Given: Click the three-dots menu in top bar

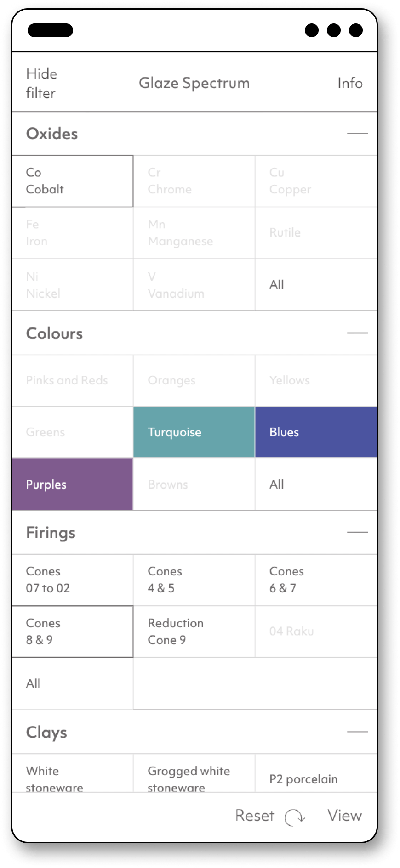Looking at the screenshot, I should click(334, 30).
